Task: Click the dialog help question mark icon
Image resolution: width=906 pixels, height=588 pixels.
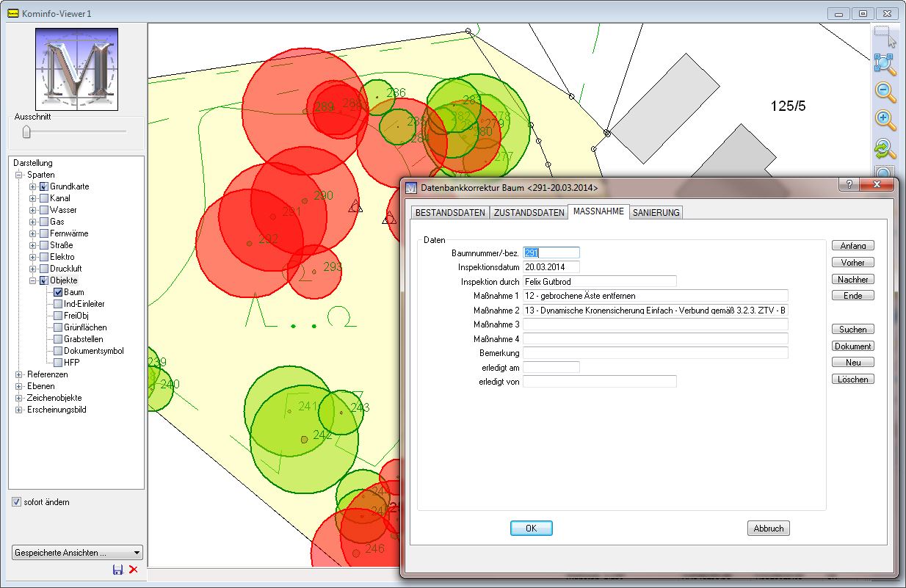Action: 849,185
